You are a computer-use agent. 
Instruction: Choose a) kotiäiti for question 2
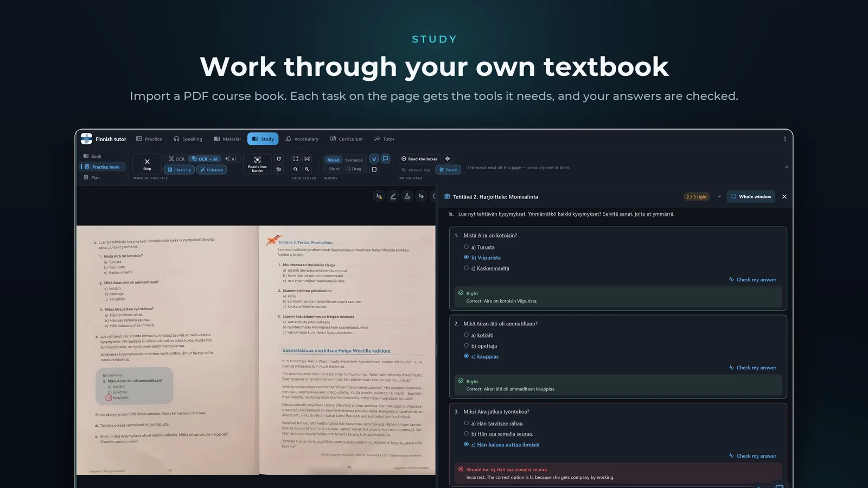(478, 335)
